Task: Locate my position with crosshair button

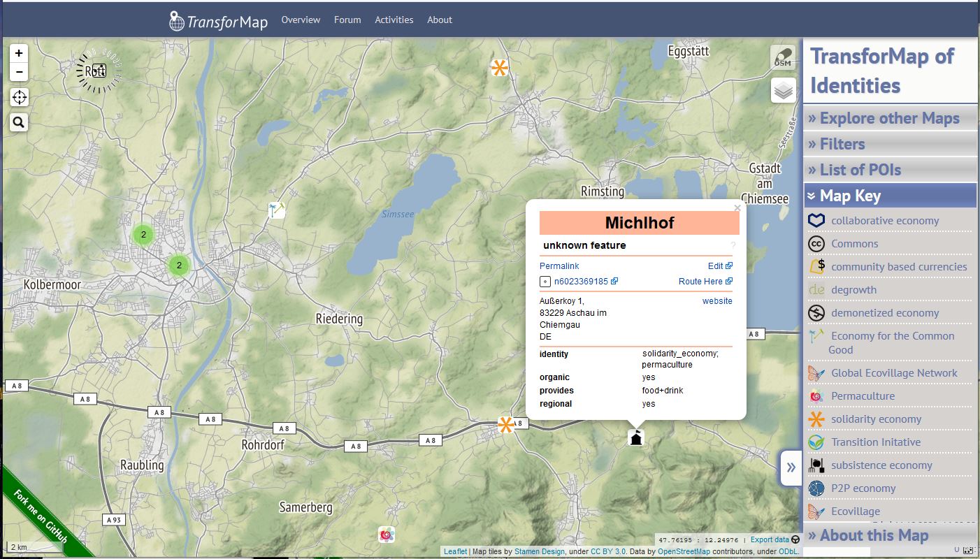Action: point(19,97)
